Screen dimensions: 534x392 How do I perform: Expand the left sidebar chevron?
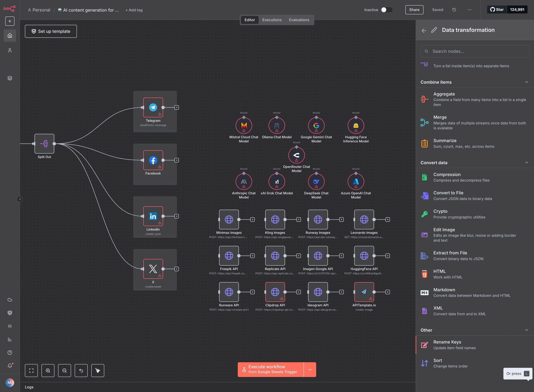pyautogui.click(x=19, y=199)
